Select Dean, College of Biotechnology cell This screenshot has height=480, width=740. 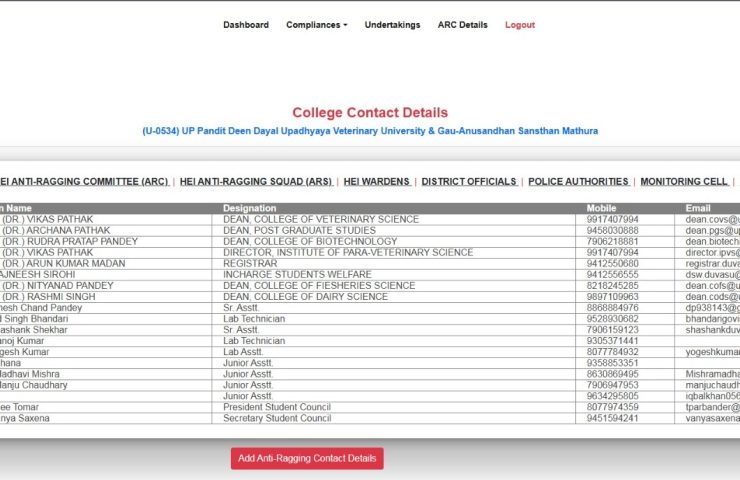coord(394,241)
